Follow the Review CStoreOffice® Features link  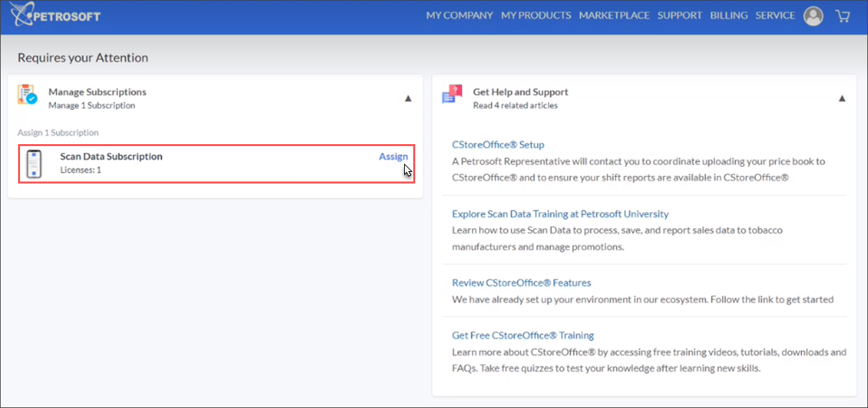pos(521,283)
